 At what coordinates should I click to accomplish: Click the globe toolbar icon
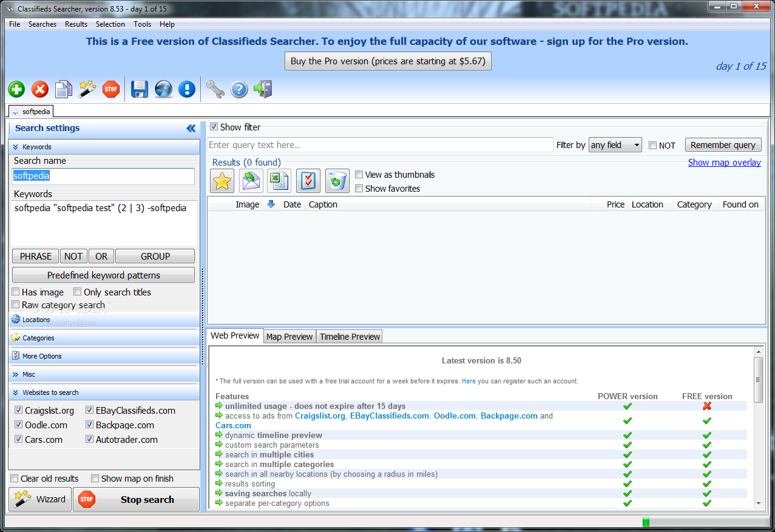(x=163, y=90)
